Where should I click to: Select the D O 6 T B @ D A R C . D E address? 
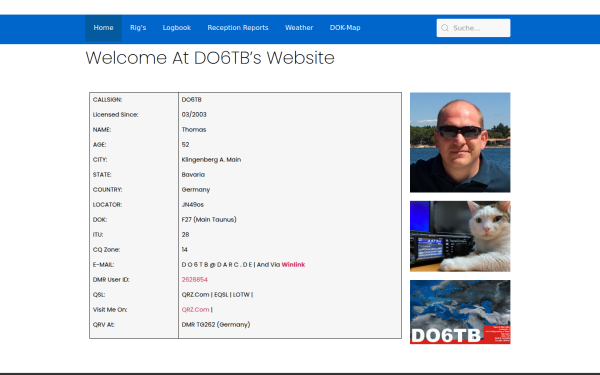click(217, 264)
